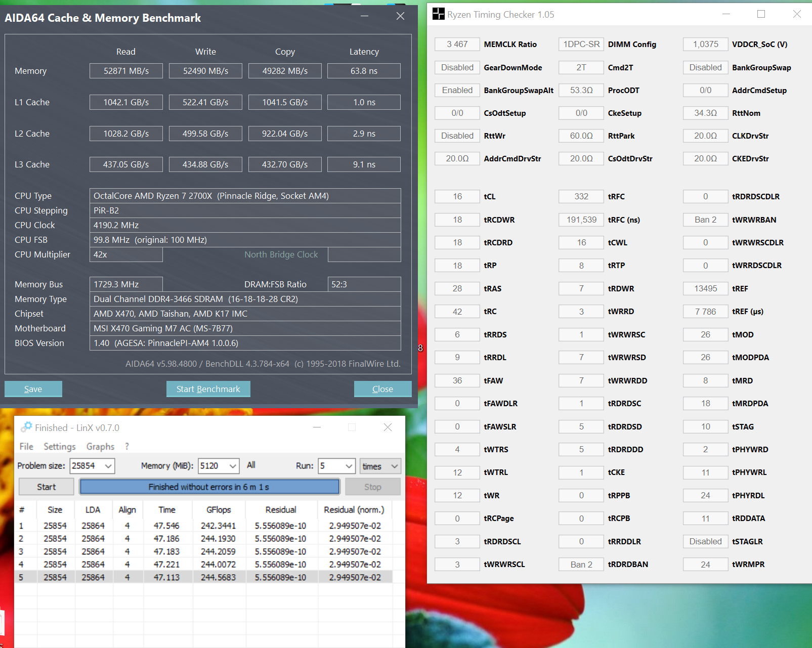812x648 pixels.
Task: Select LinX result row with 244.5683 GFlops
Action: pos(203,577)
